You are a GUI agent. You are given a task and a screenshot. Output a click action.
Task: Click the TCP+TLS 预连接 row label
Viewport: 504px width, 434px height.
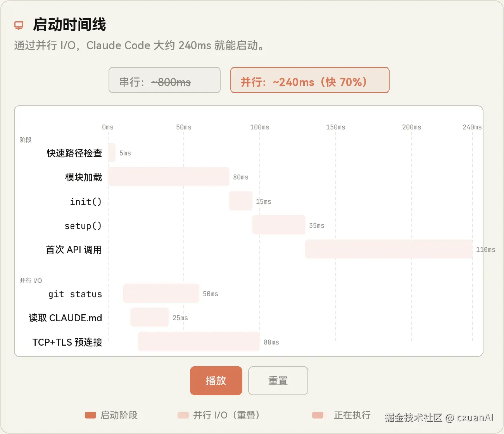tap(67, 342)
